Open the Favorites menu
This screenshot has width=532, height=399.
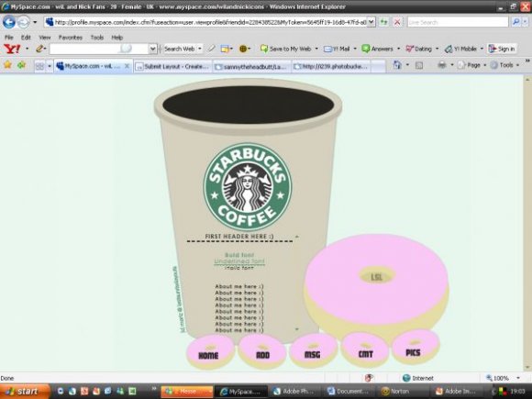tap(71, 38)
